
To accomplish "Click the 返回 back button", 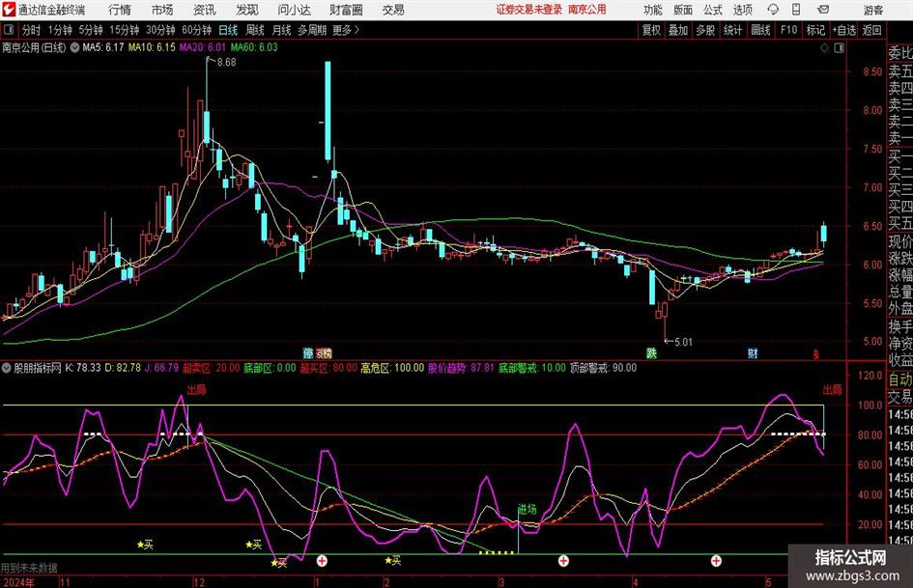I will [x=871, y=30].
